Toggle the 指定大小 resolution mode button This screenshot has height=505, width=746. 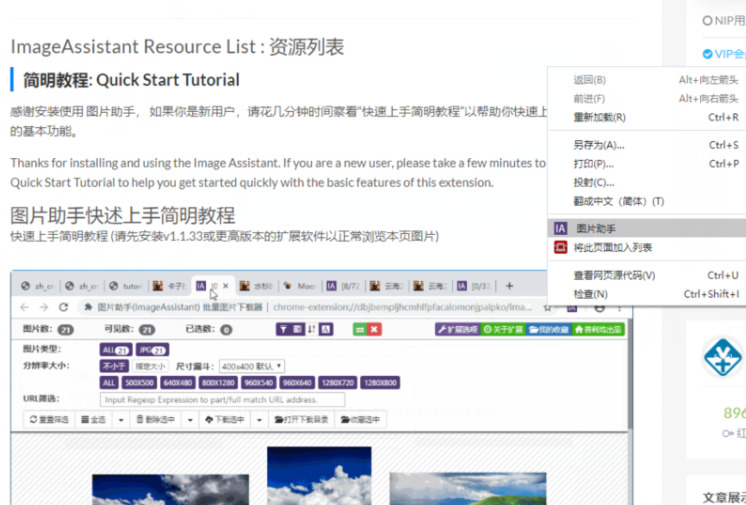[x=150, y=366]
